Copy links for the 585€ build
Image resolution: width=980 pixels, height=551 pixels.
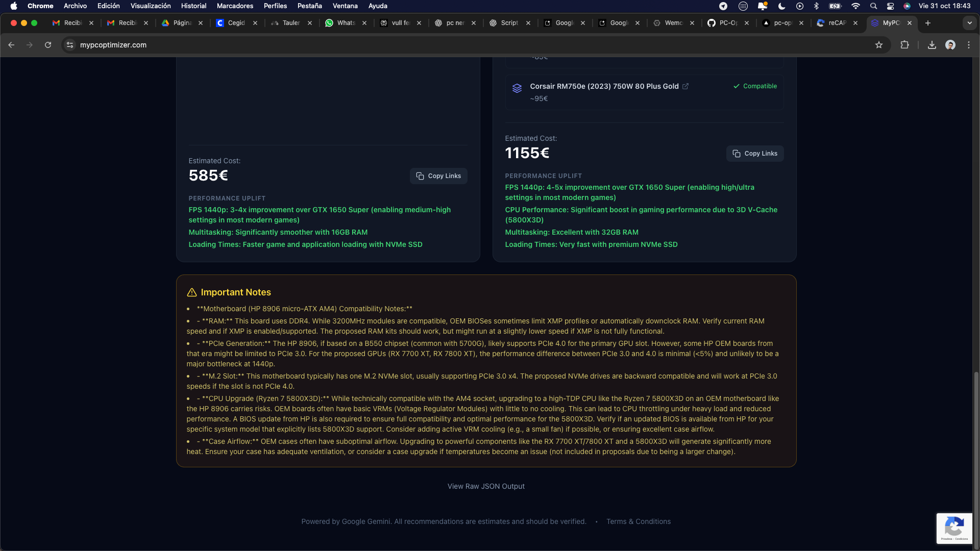coord(438,176)
